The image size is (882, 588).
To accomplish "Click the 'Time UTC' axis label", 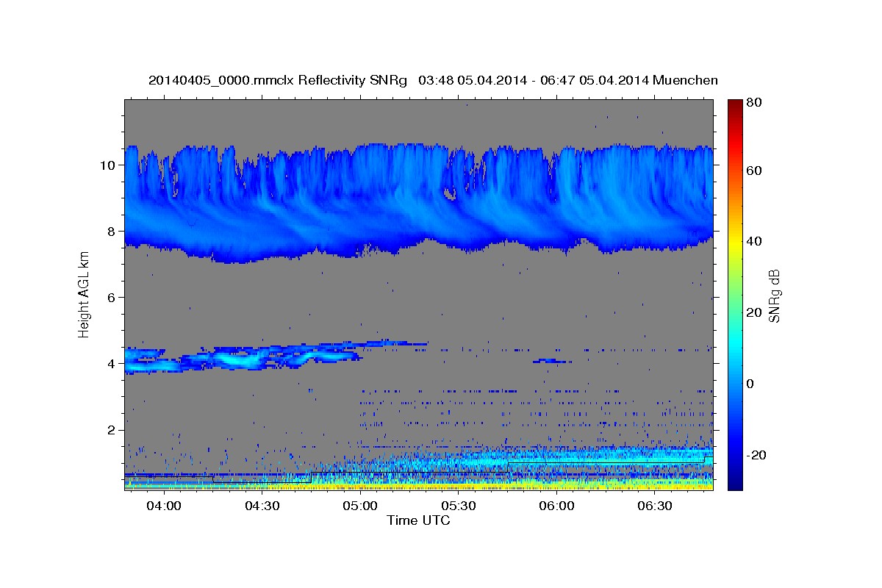I will [418, 520].
